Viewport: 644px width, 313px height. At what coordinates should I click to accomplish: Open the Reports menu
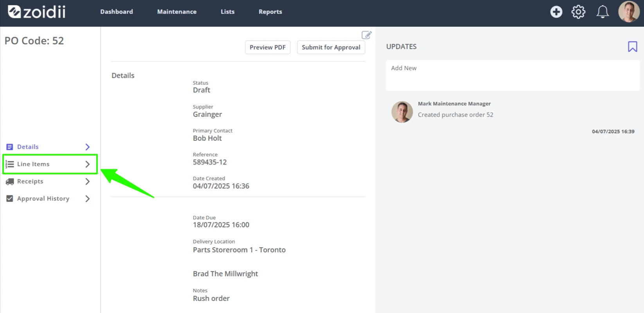point(270,12)
